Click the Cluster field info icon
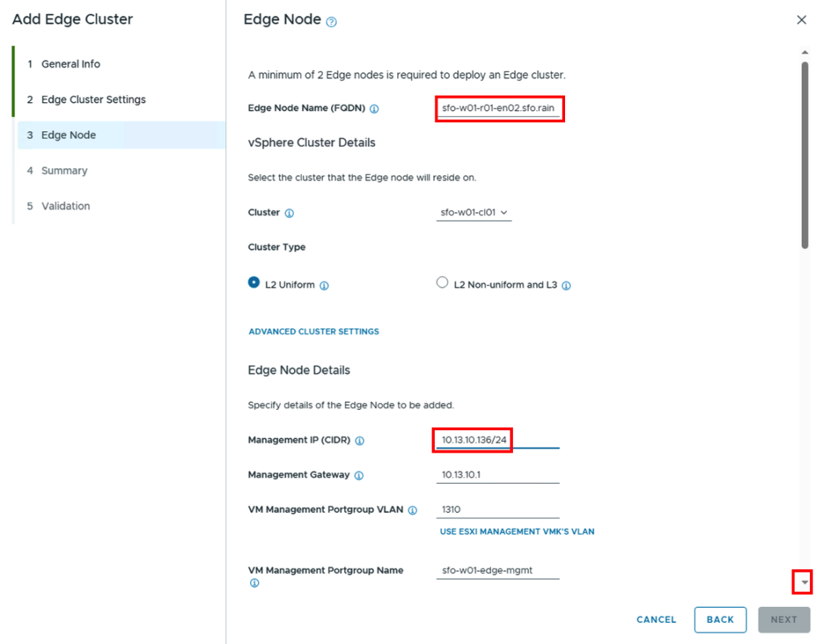 (x=289, y=213)
